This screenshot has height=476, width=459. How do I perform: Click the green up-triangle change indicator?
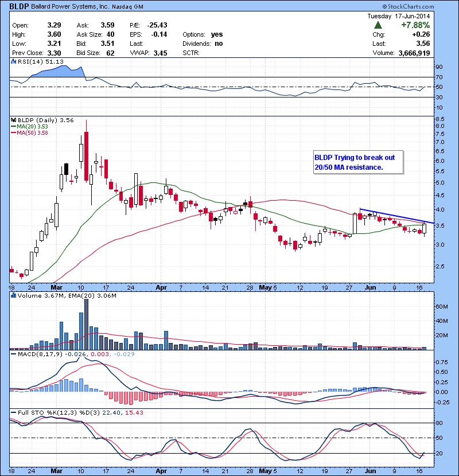point(378,25)
